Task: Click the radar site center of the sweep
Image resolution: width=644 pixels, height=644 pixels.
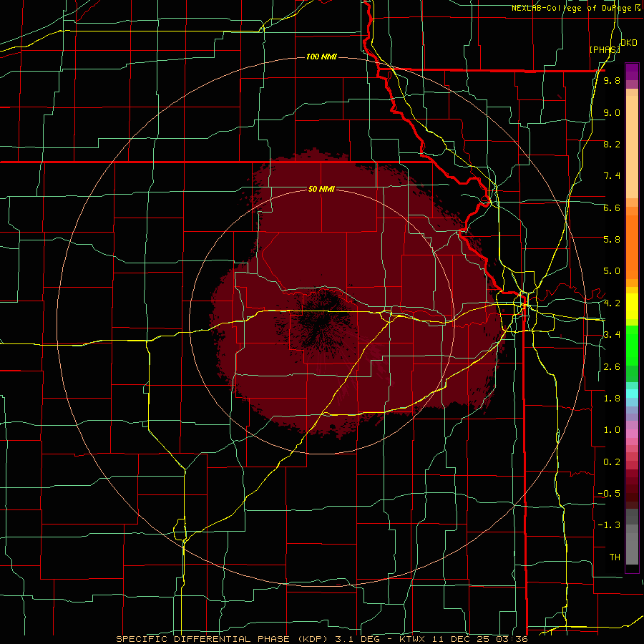Action: (x=321, y=321)
